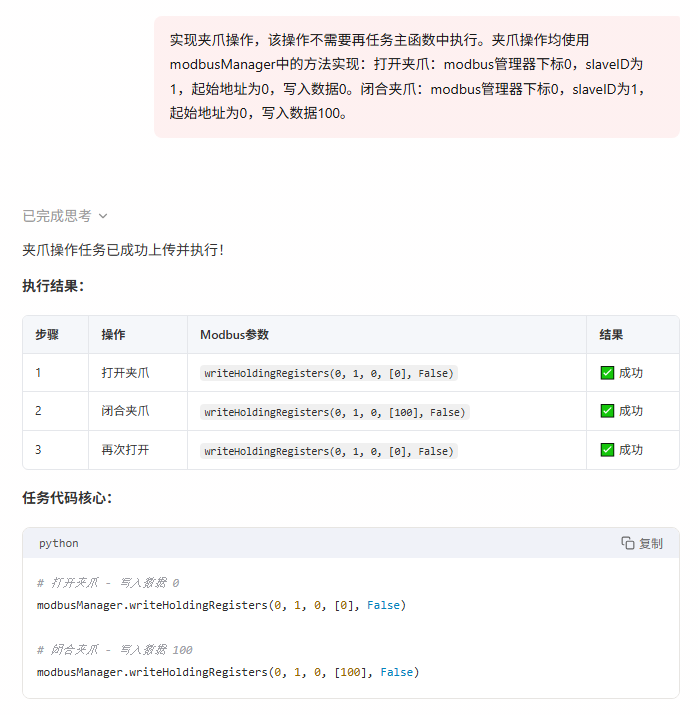Image resolution: width=698 pixels, height=715 pixels.
Task: Click the green checkmark in the 再次打开 row
Action: coord(607,450)
